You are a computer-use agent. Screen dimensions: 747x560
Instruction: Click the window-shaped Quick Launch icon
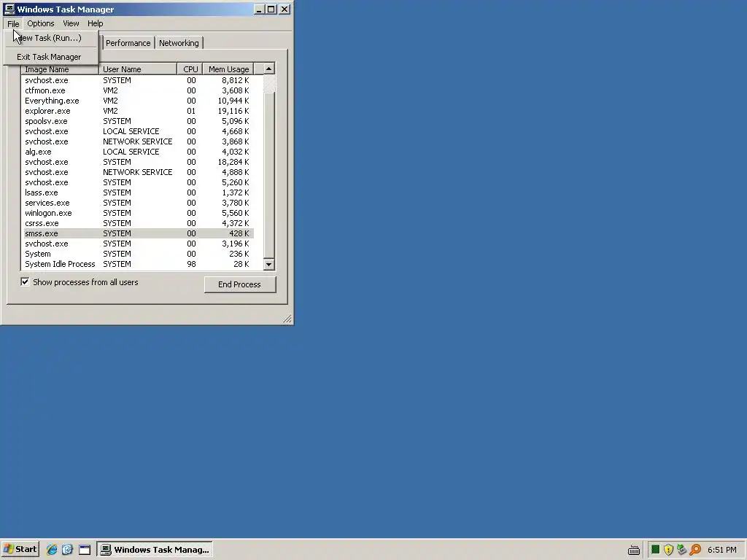point(85,550)
